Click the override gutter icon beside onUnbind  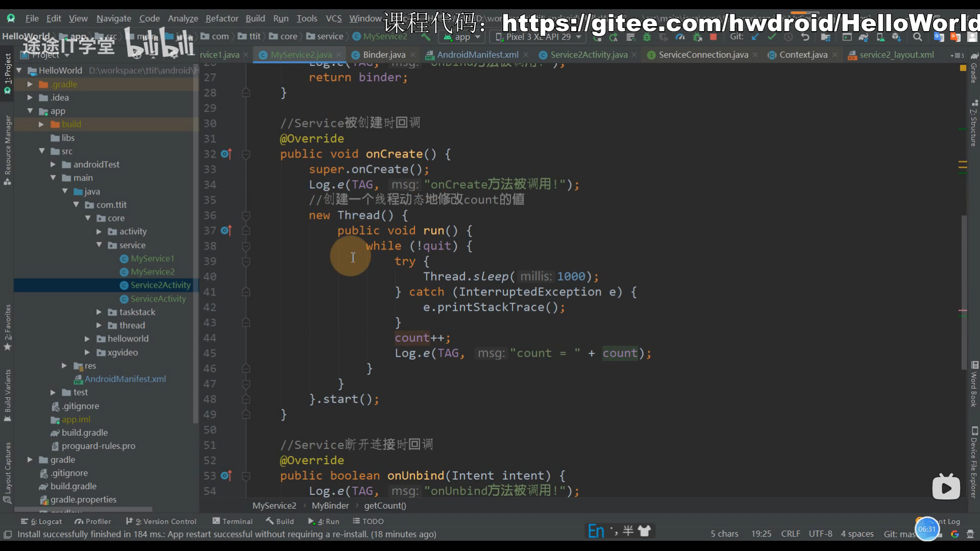click(x=226, y=475)
